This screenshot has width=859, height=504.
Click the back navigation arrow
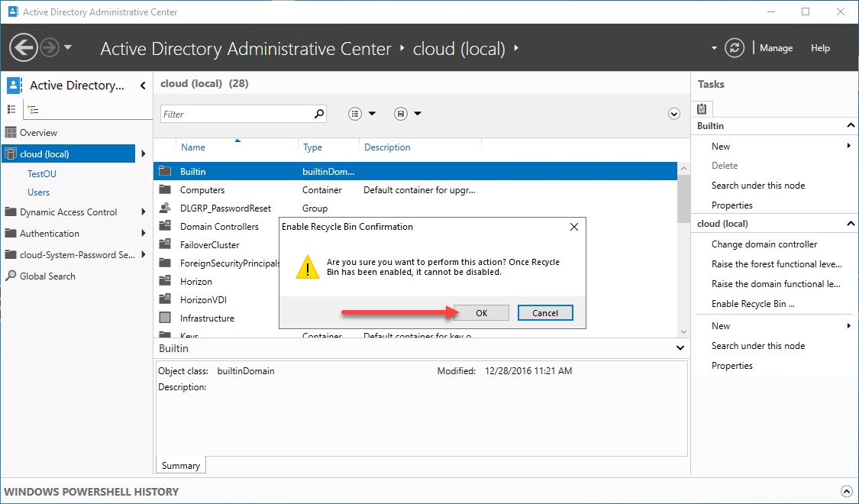pos(24,47)
